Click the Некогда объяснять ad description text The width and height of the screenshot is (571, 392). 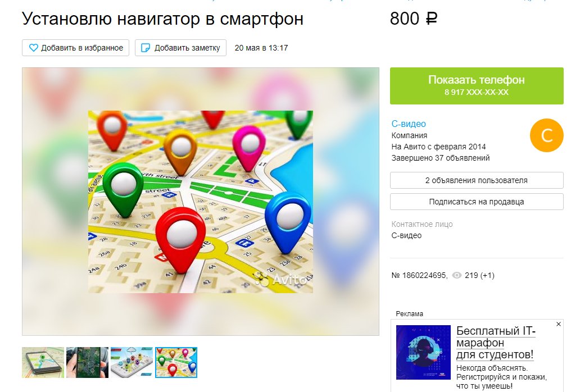pos(501,377)
